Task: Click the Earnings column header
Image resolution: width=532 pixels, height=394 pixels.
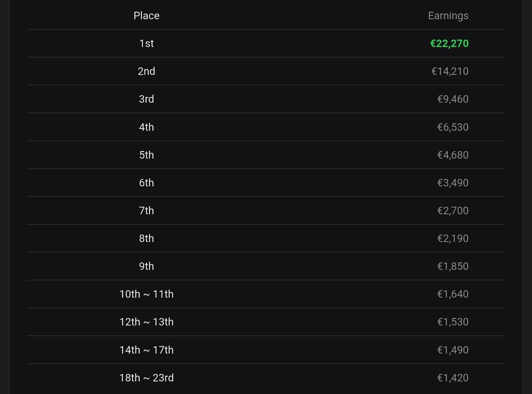Action: (448, 15)
